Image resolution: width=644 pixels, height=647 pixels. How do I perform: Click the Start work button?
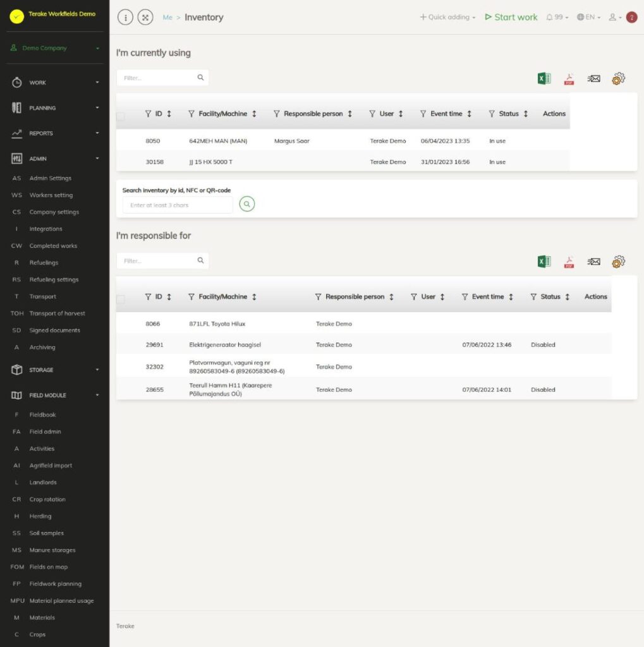[x=511, y=17]
